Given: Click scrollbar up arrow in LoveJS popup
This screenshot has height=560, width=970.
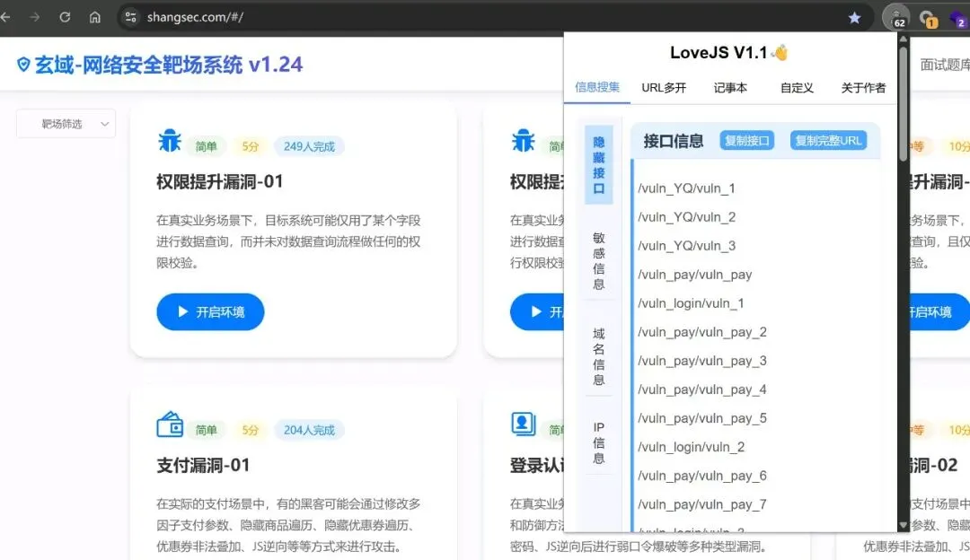Looking at the screenshot, I should (x=904, y=39).
